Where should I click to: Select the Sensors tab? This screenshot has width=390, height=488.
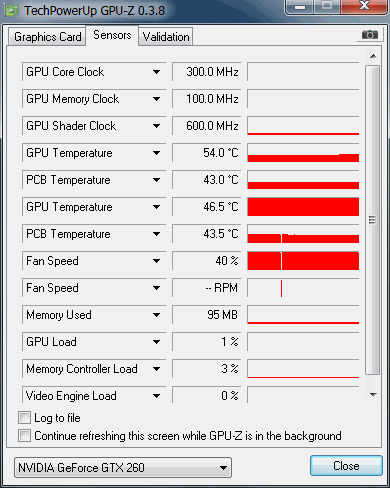[x=112, y=35]
